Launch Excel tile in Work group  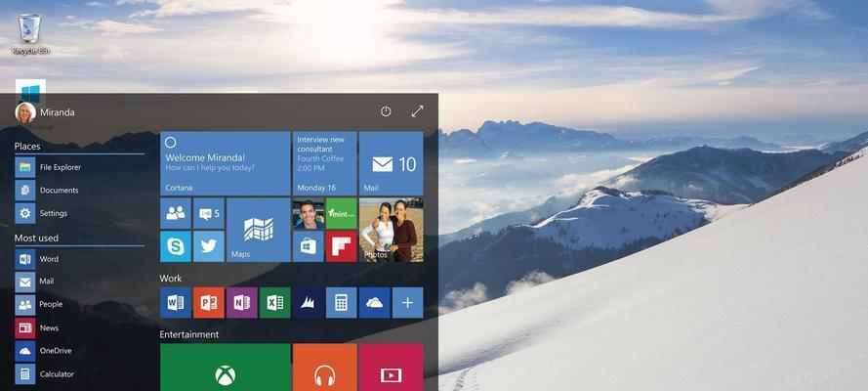coord(275,302)
